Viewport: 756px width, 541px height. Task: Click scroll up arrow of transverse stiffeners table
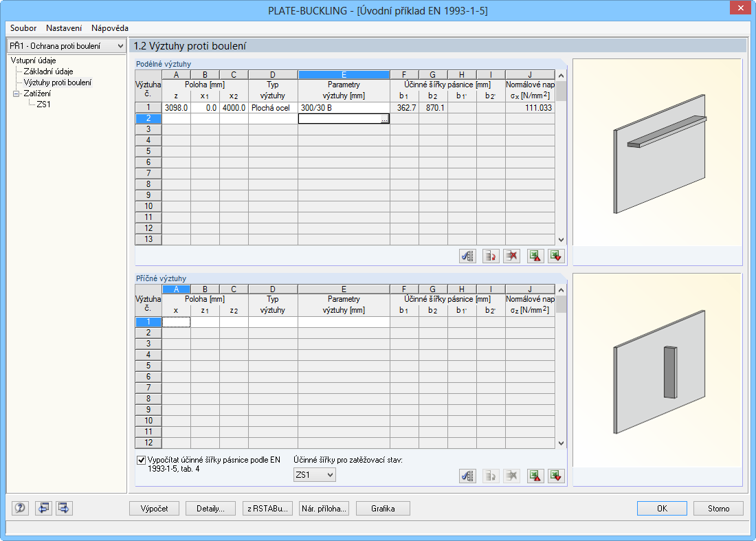[561, 290]
